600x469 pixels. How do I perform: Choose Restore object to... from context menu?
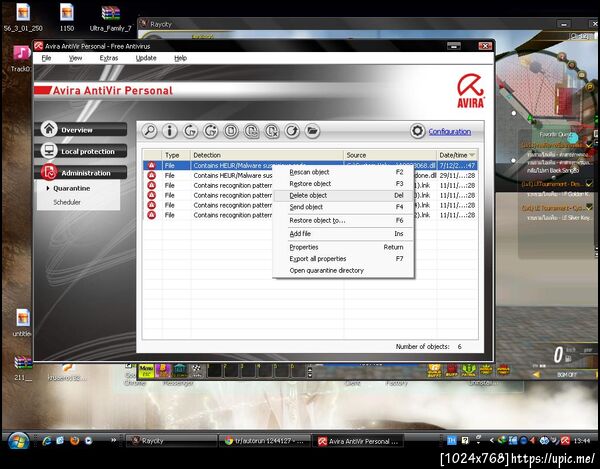[344, 220]
